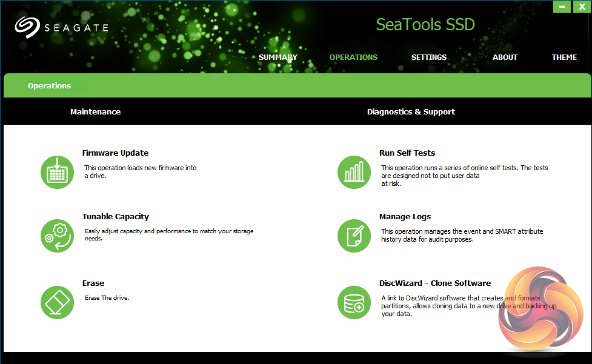The image size is (592, 364).
Task: Click 'Easily adjust capacity and performance' text
Action: (x=169, y=234)
